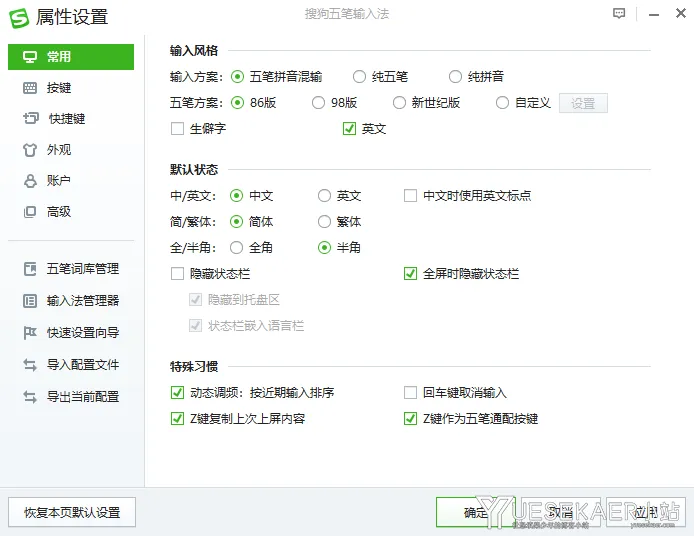This screenshot has height=536, width=694.
Task: Click the person icon beside 账户
Action: (x=30, y=181)
